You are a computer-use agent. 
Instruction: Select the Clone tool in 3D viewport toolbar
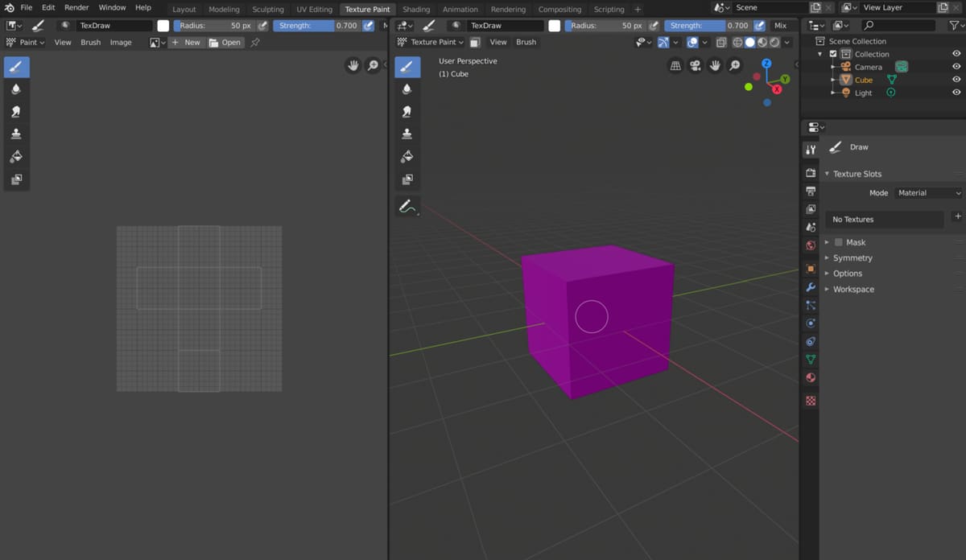click(x=407, y=134)
